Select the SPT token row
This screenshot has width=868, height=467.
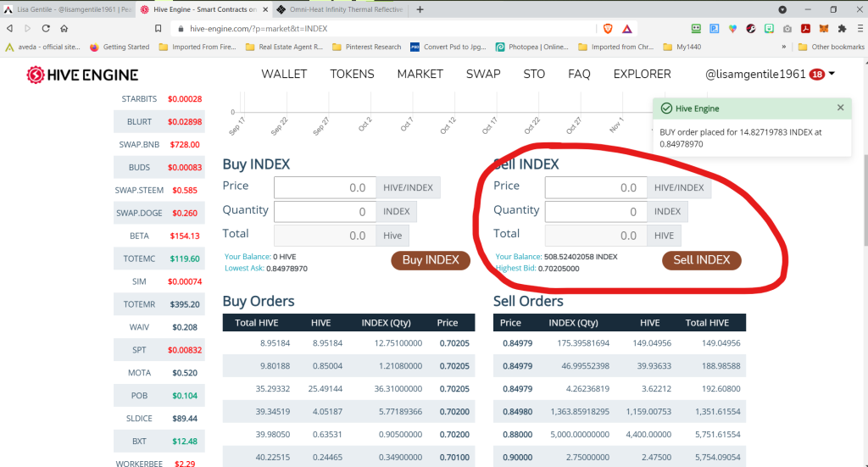159,350
